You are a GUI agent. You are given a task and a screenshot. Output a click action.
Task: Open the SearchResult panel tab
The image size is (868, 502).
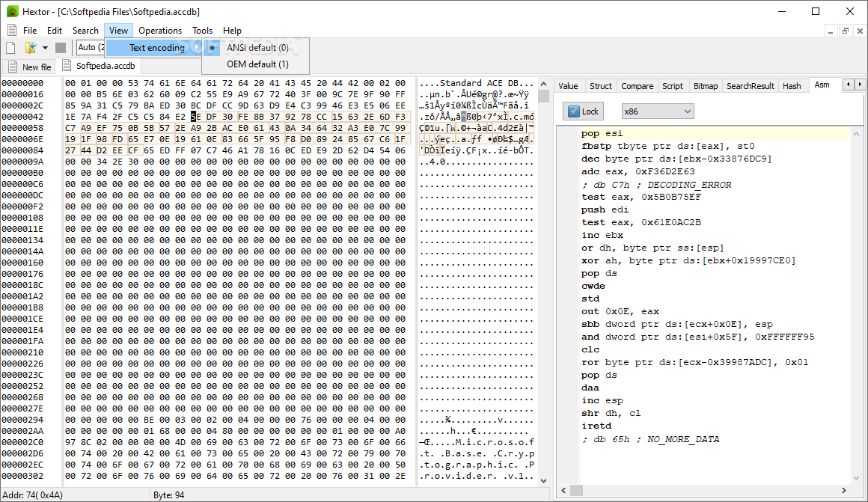750,86
